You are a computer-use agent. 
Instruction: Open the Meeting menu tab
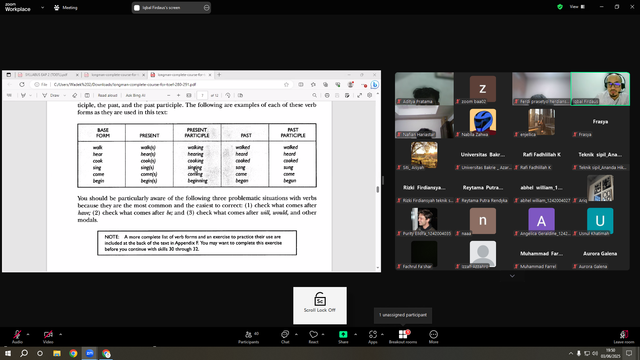click(x=66, y=7)
